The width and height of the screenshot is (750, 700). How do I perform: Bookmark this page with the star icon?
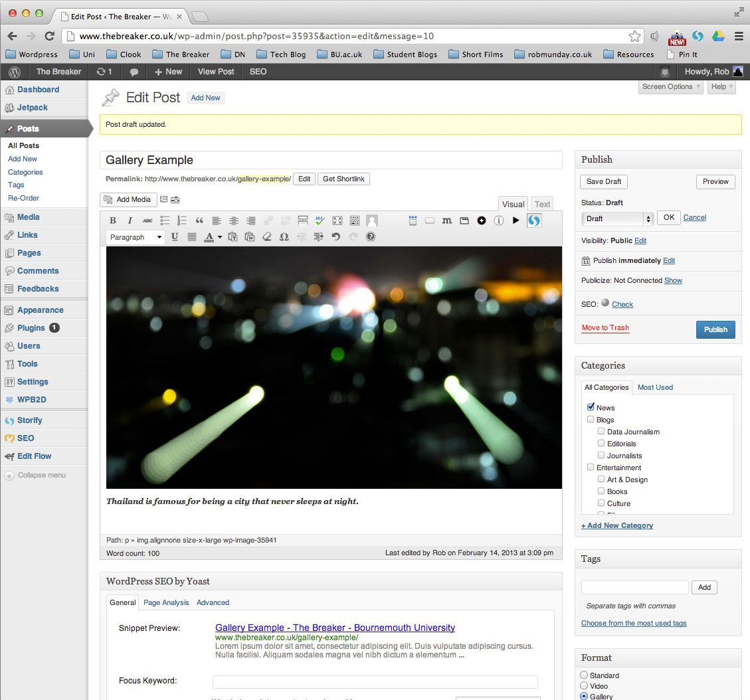pos(634,37)
